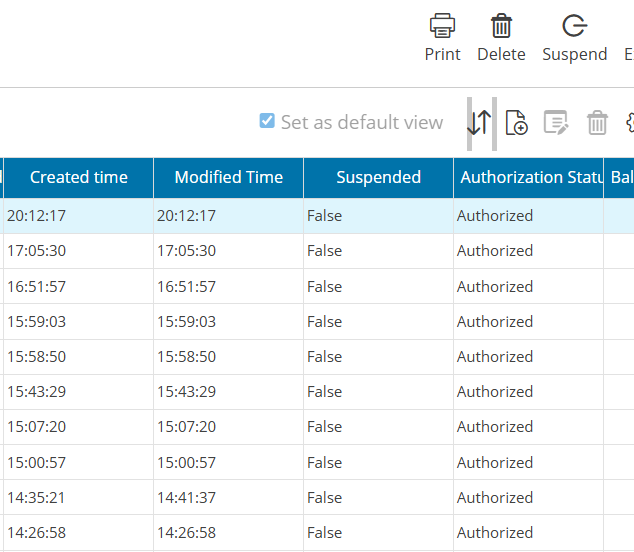
Task: Click Authorized in the 15:59:03 row
Action: 495,322
